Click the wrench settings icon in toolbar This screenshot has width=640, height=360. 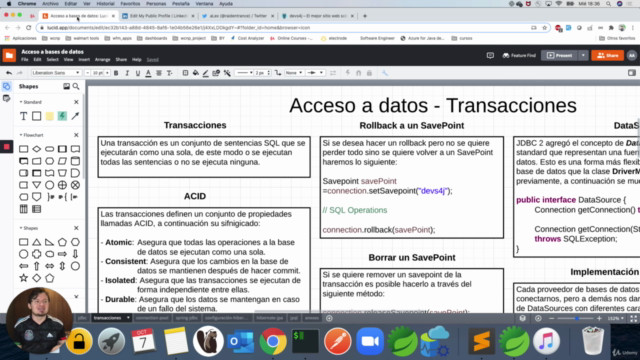(384, 73)
